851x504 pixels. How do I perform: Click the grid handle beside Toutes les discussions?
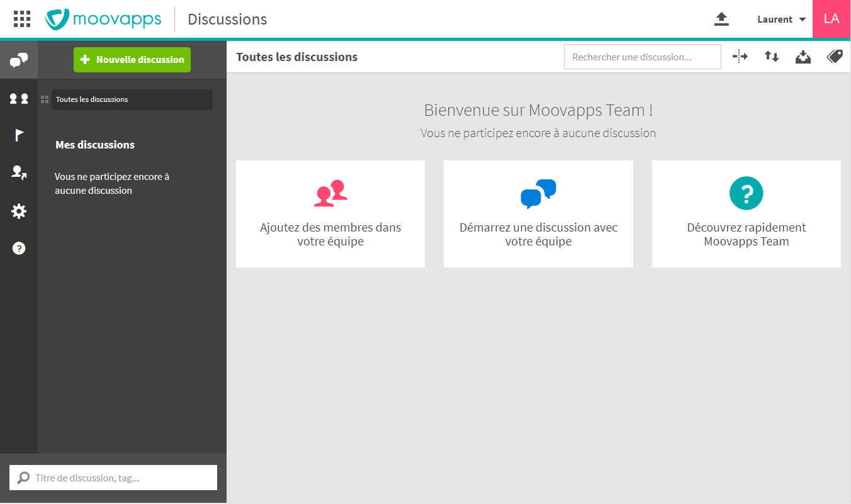pos(45,99)
